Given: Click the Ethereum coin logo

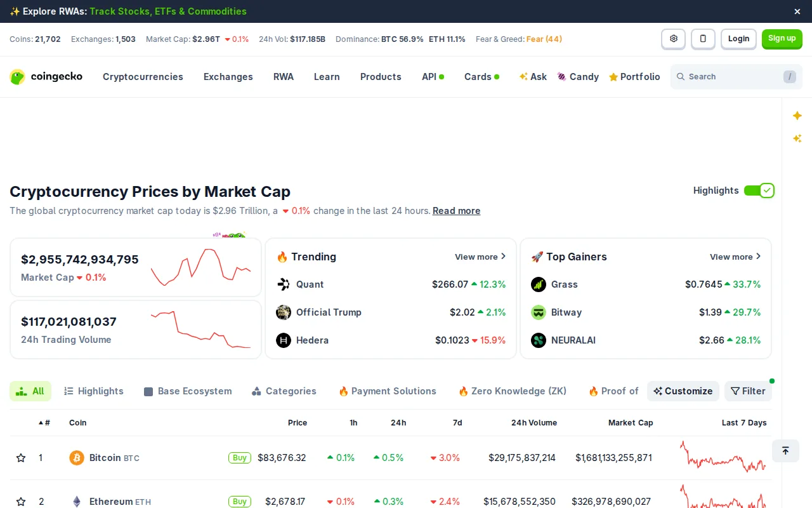Looking at the screenshot, I should pyautogui.click(x=77, y=502).
